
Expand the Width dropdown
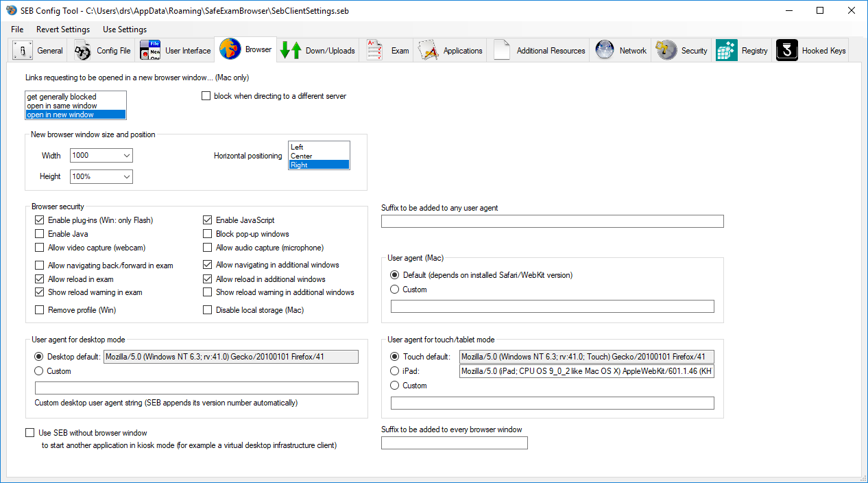tap(127, 156)
